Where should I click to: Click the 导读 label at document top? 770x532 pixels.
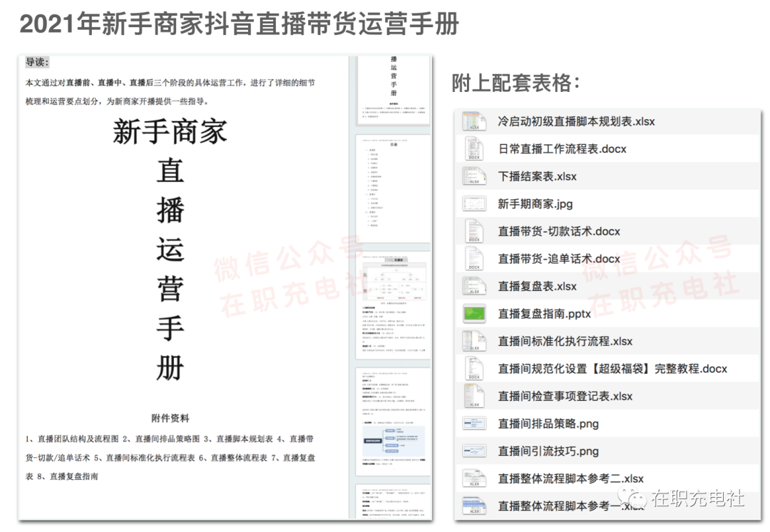tap(37, 62)
